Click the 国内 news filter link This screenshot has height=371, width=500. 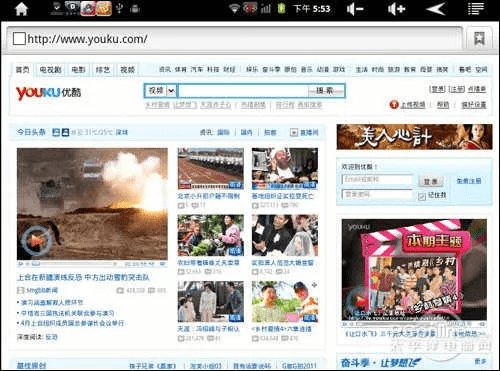[247, 132]
